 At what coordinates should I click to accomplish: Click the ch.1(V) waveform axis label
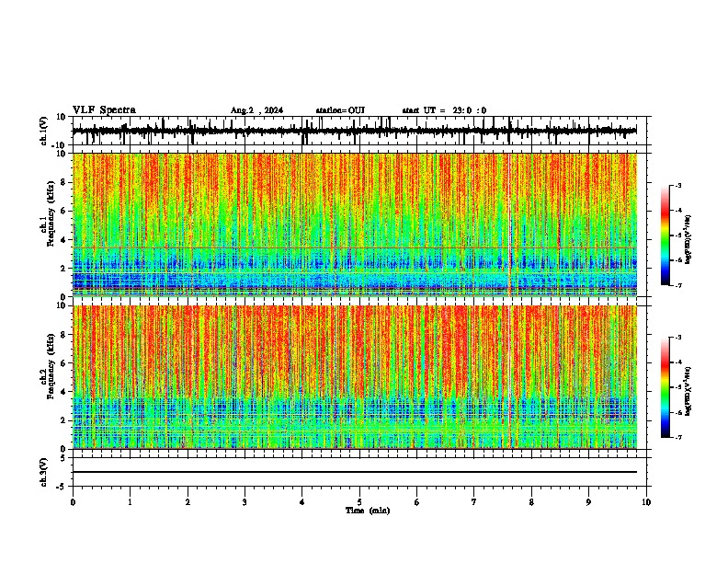pos(44,131)
